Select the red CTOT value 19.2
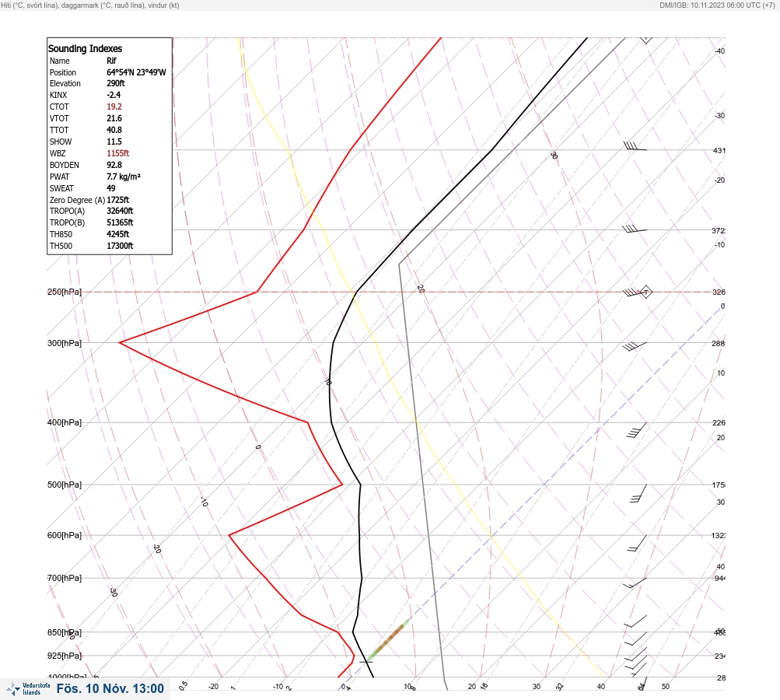The height and width of the screenshot is (700, 780). [x=114, y=107]
